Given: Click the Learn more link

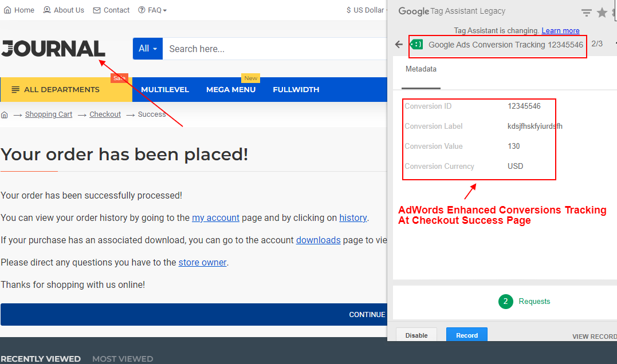Looking at the screenshot, I should [x=560, y=30].
